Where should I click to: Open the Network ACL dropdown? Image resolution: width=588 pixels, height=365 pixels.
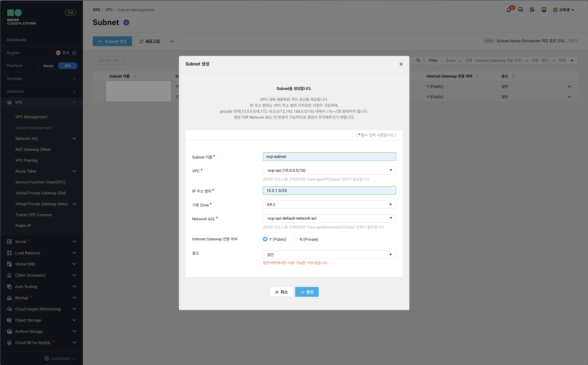(329, 218)
